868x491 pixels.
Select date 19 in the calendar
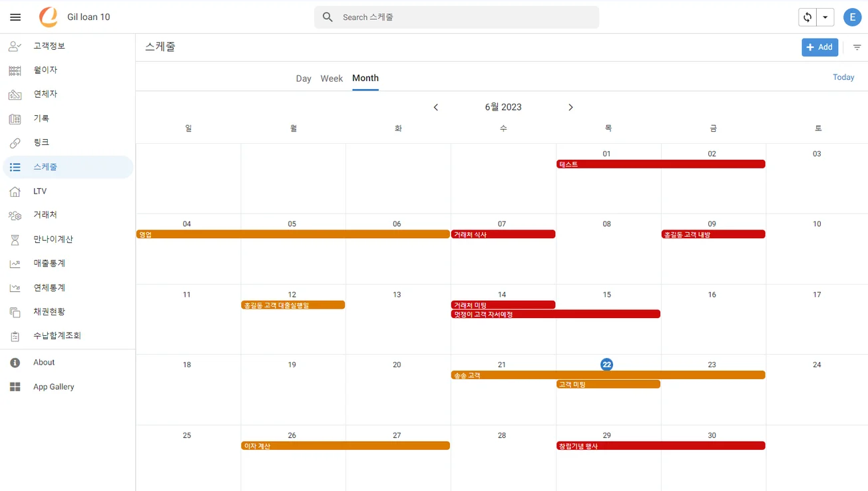click(292, 365)
